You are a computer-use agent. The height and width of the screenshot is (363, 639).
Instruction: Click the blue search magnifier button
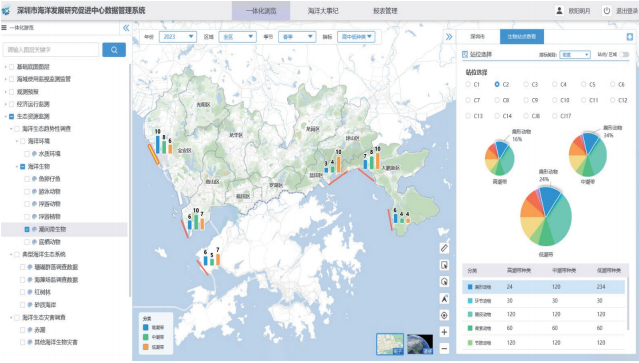pyautogui.click(x=114, y=50)
